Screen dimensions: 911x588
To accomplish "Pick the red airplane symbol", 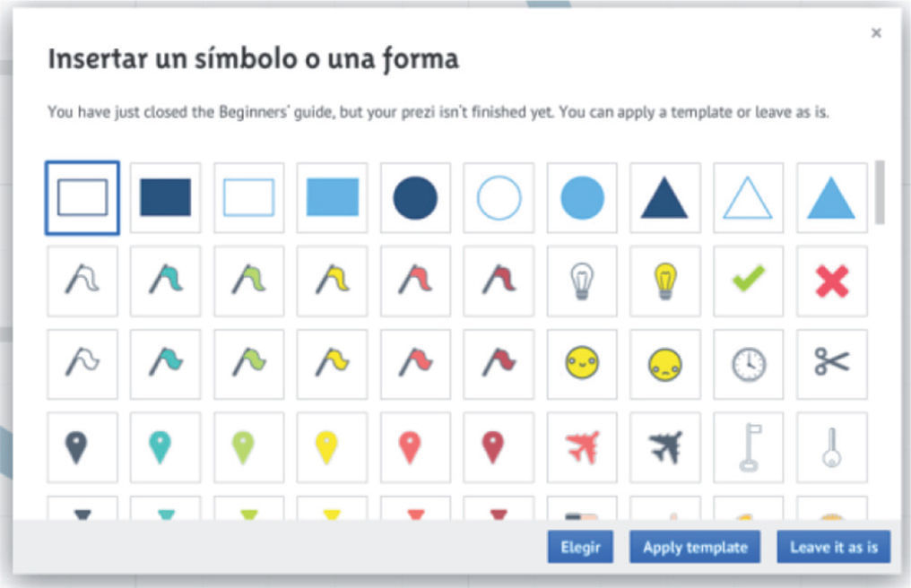I will (x=581, y=446).
